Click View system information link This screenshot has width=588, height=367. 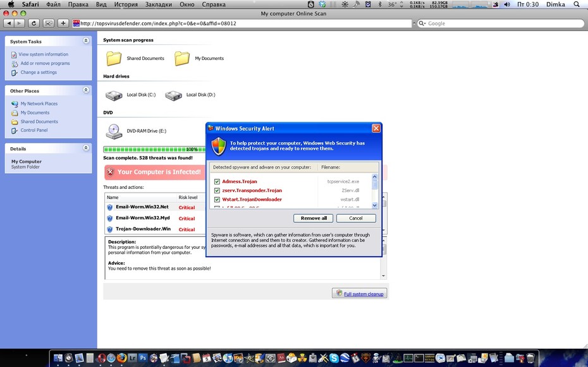(44, 54)
